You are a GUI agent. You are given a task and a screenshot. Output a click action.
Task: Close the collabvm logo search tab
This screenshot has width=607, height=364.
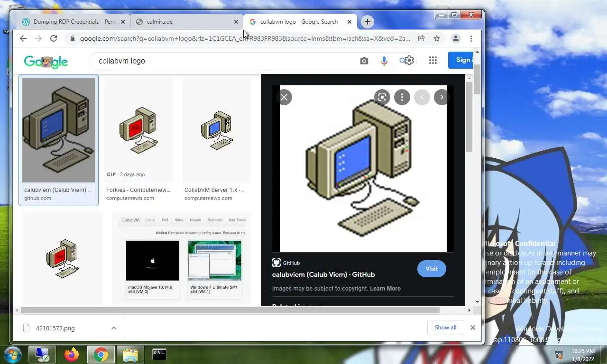click(349, 22)
